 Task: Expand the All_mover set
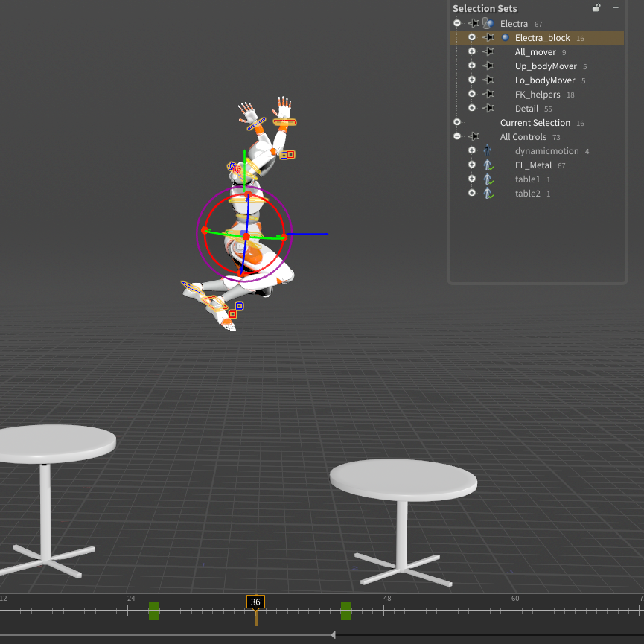[472, 51]
